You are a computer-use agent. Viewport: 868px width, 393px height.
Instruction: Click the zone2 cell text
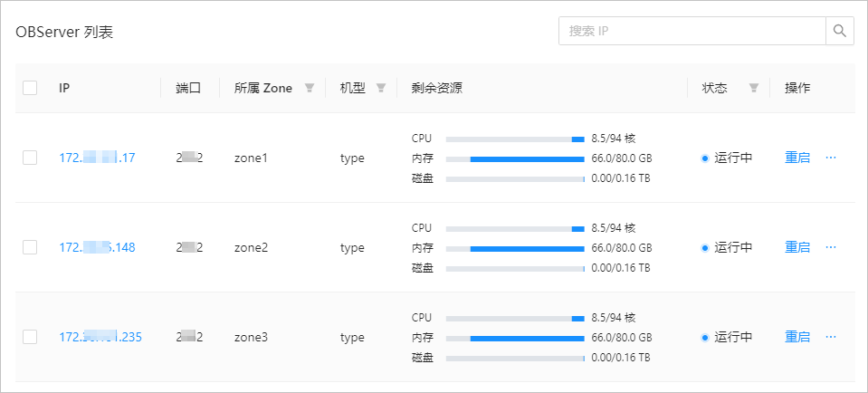251,248
